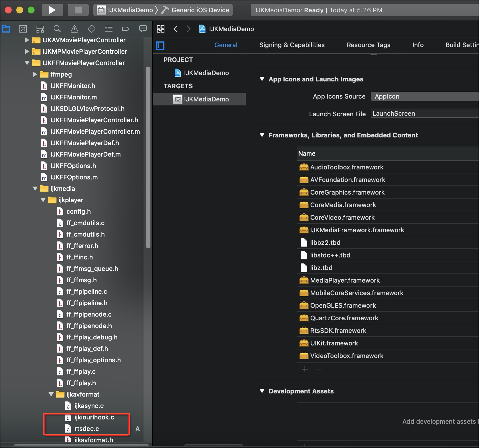The width and height of the screenshot is (479, 448).
Task: Click the related items grid icon
Action: pyautogui.click(x=161, y=29)
